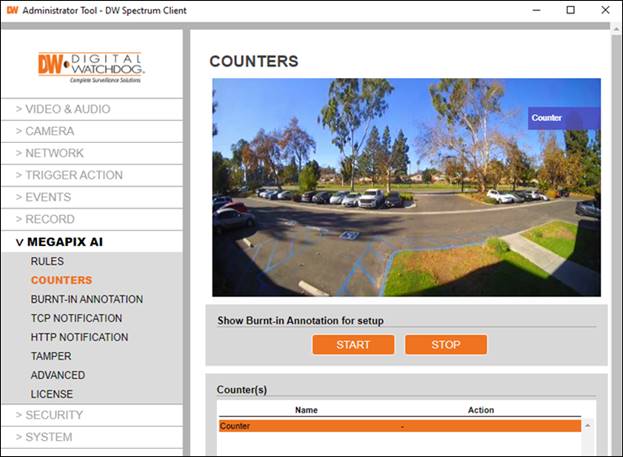Screen dimensions: 623x457
Task: Open HTTP Notification settings
Action: click(79, 337)
